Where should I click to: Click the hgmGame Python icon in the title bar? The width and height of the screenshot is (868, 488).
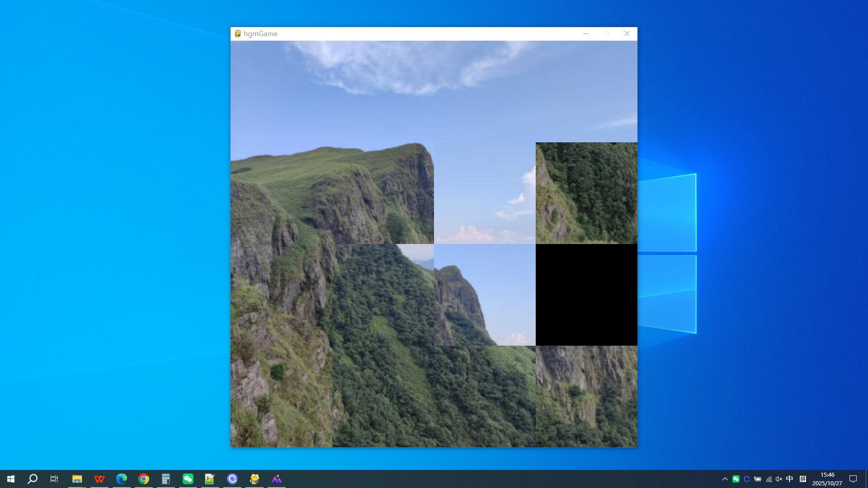pyautogui.click(x=237, y=33)
